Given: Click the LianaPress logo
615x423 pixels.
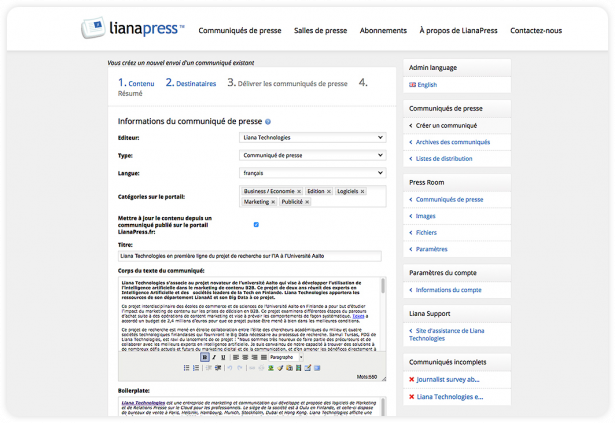Looking at the screenshot, I should [133, 28].
